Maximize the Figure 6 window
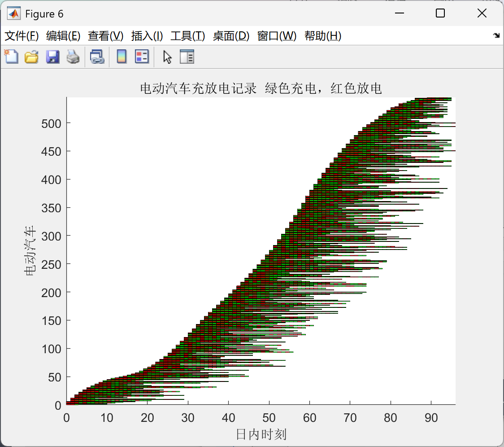The image size is (504, 447). [440, 13]
